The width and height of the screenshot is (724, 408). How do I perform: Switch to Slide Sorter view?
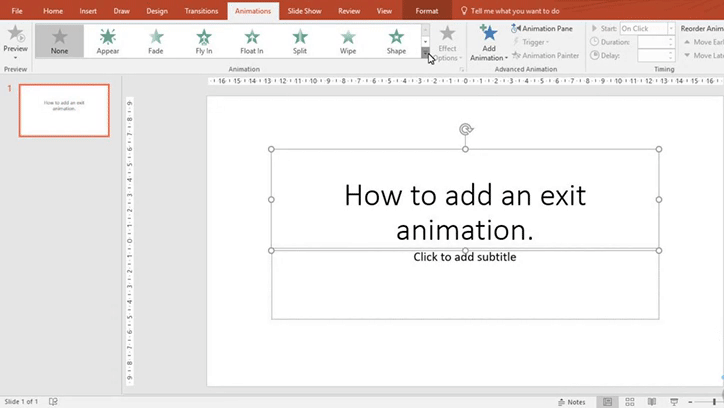point(631,401)
